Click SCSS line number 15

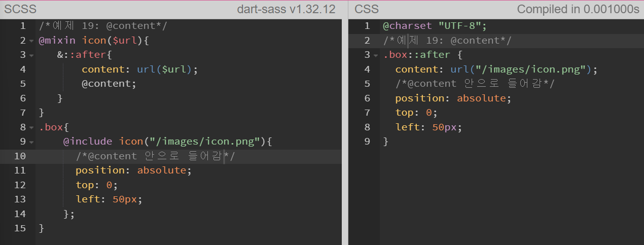[x=20, y=228]
